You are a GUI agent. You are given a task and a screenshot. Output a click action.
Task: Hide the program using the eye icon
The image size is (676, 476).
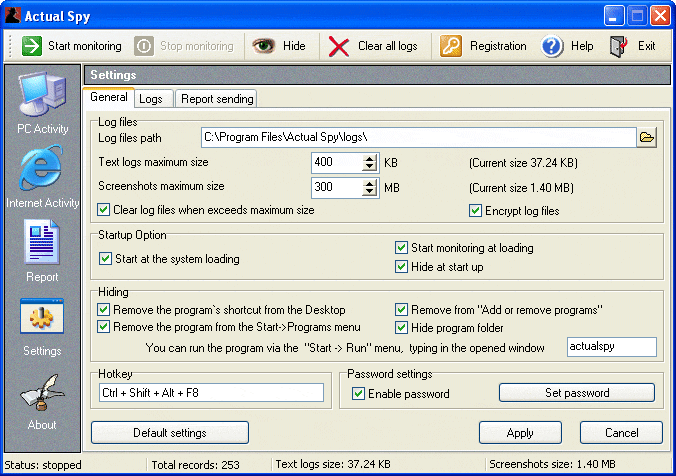click(264, 46)
